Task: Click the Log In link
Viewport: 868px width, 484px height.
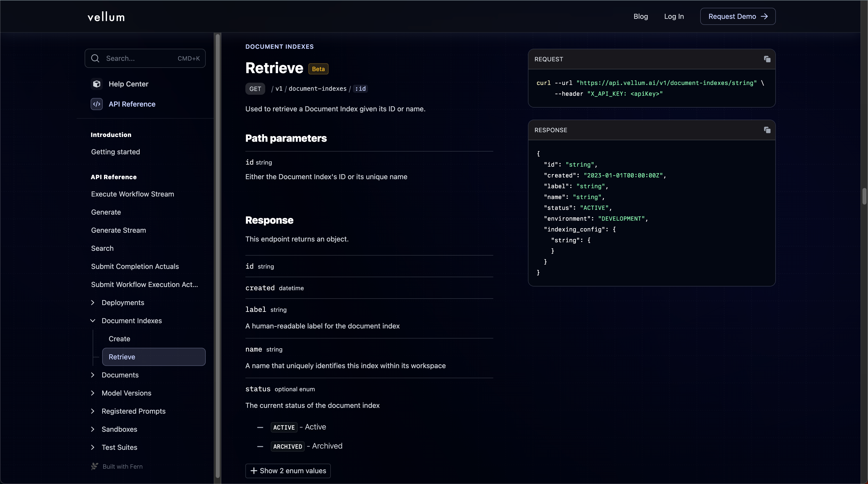Action: pos(674,17)
